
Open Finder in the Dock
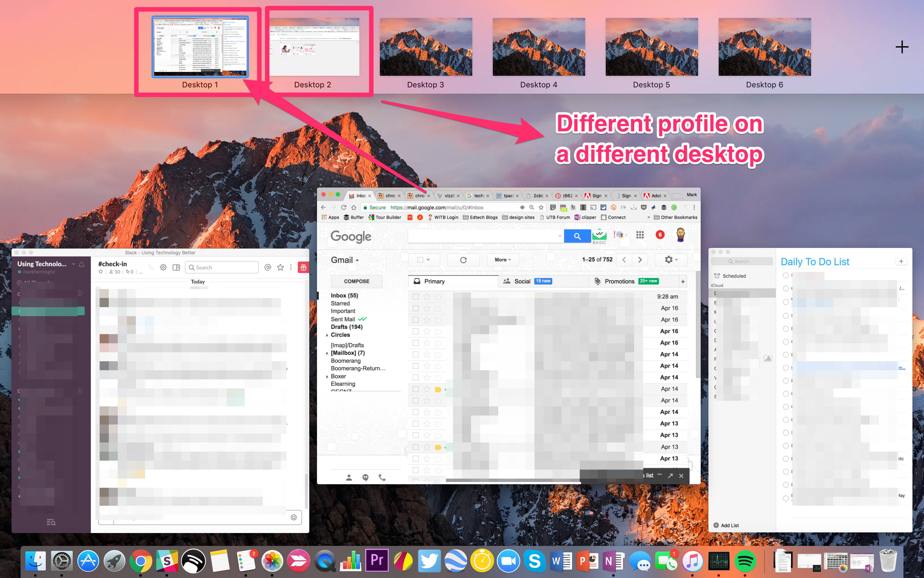coord(36,561)
